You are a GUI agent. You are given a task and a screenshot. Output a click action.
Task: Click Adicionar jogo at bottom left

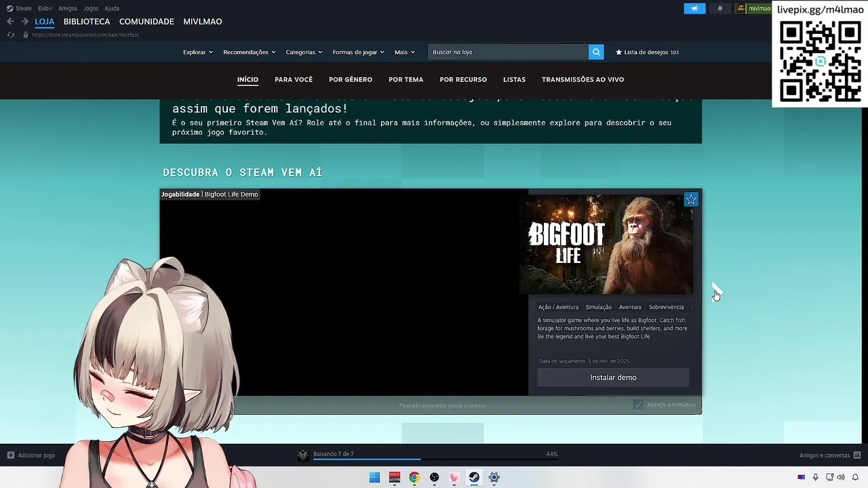click(x=31, y=455)
